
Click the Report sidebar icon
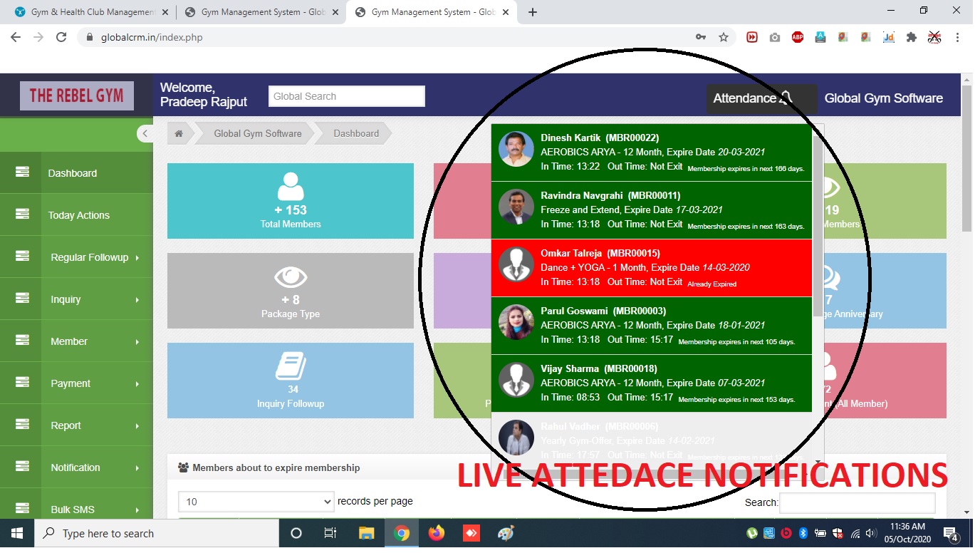(x=21, y=425)
